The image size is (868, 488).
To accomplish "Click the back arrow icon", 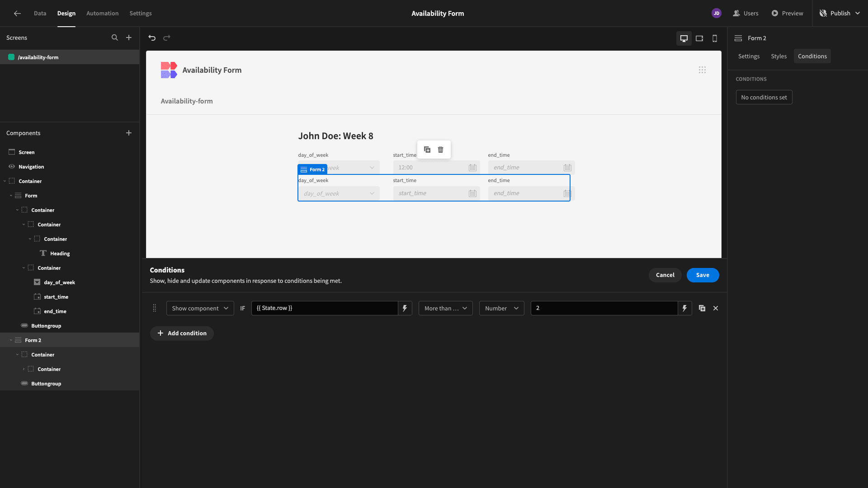I will [x=17, y=13].
